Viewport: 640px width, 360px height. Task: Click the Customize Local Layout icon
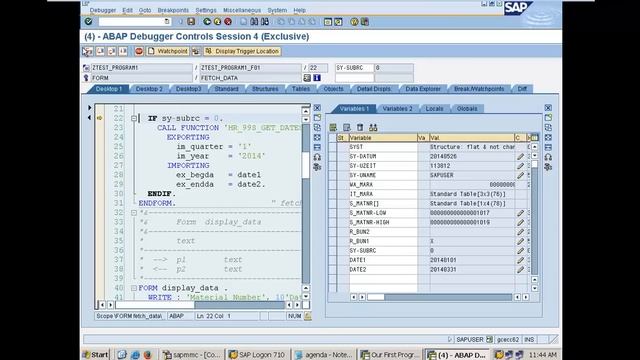[364, 22]
